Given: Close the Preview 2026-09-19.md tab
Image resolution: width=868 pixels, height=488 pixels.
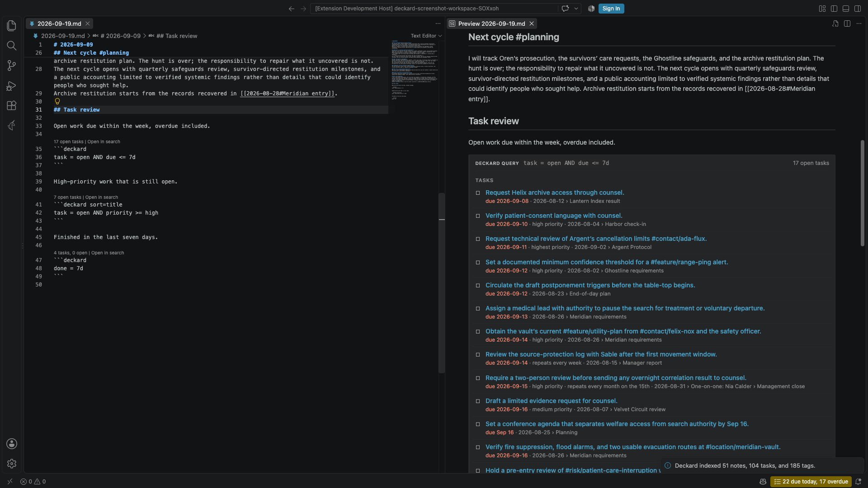Looking at the screenshot, I should pos(532,23).
